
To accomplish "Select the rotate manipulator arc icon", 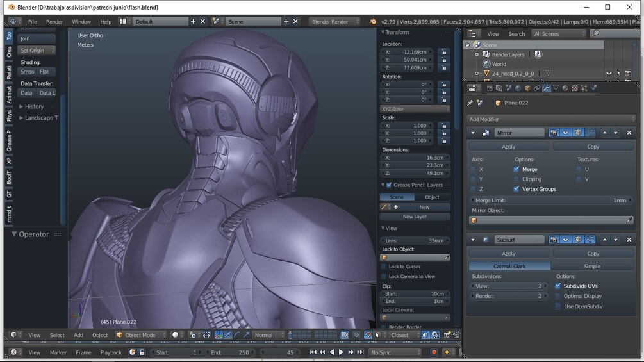I will pyautogui.click(x=237, y=335).
